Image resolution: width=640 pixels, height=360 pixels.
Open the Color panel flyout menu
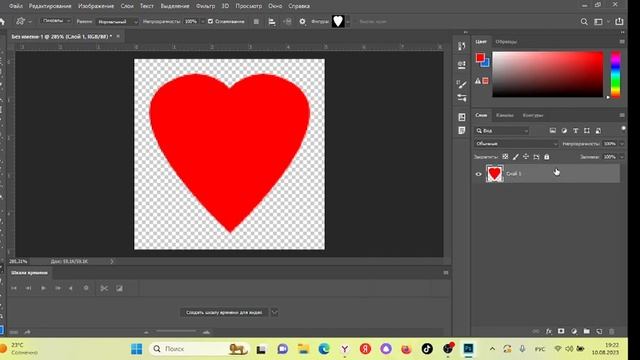(x=622, y=42)
